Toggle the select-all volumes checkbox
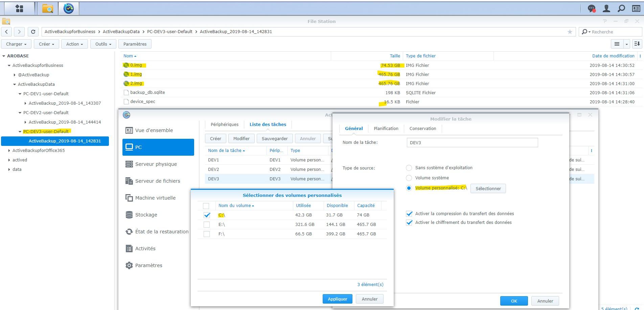Image resolution: width=644 pixels, height=310 pixels. (206, 206)
